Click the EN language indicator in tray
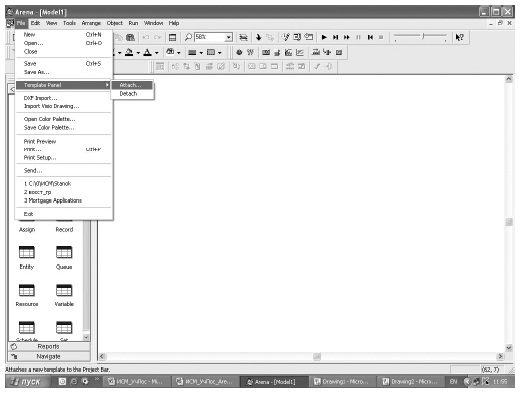The height and width of the screenshot is (398, 521). (453, 382)
